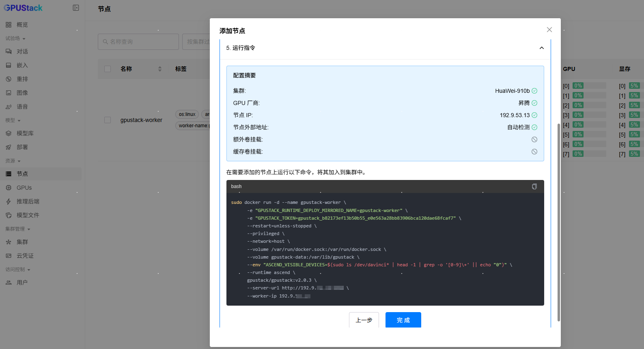Open the 概览 overview icon
This screenshot has width=644, height=349.
(9, 25)
